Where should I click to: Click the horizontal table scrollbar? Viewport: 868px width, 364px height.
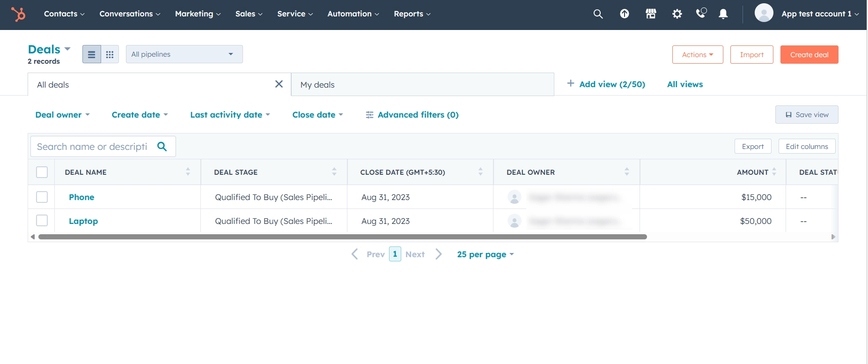click(342, 237)
